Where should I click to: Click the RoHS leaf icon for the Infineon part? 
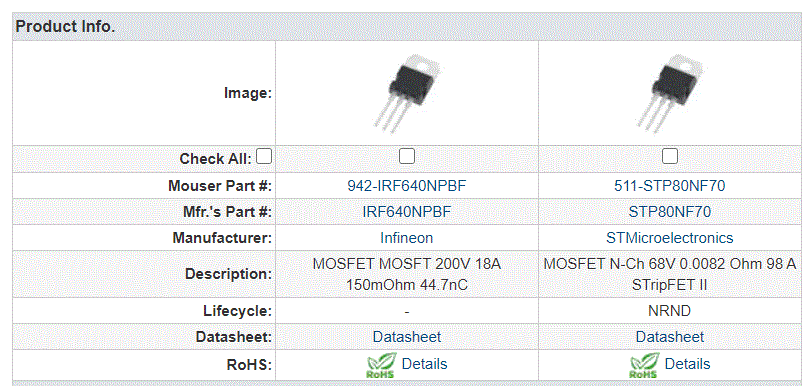382,365
